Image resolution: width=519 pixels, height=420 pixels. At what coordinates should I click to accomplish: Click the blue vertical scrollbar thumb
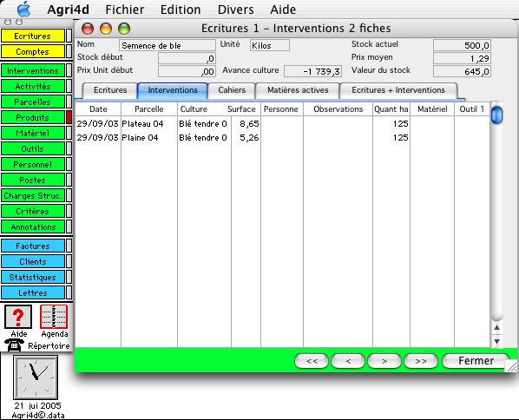point(496,115)
